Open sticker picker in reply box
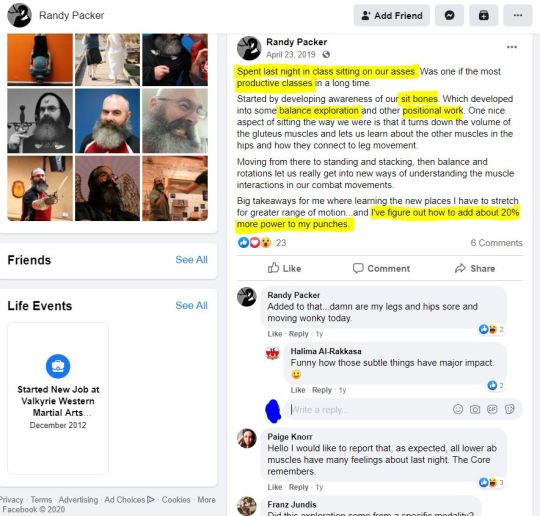This screenshot has width=540, height=516. [x=510, y=409]
